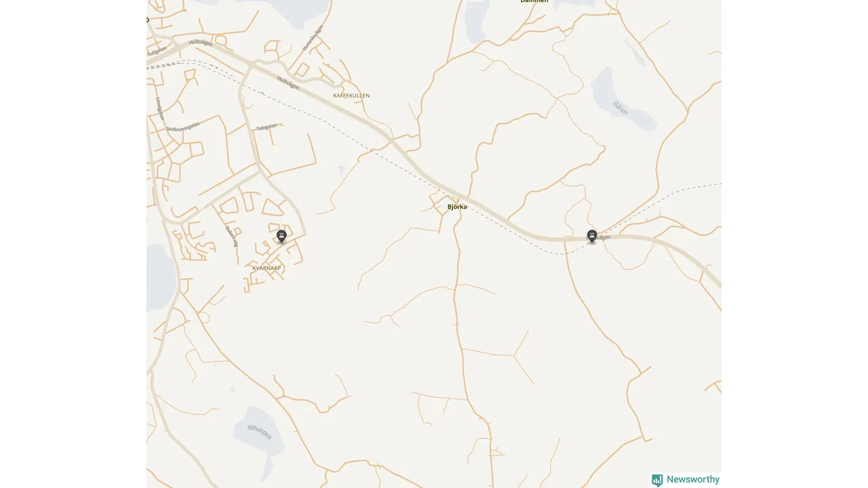This screenshot has height=488, width=868.
Task: Click the Surbrunnsgatan street label
Action: (x=183, y=126)
